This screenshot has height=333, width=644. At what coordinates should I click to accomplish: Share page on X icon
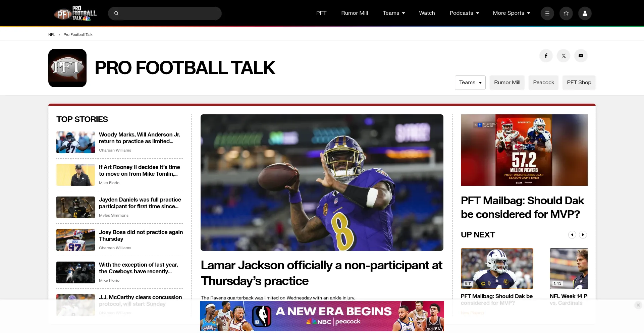point(563,56)
